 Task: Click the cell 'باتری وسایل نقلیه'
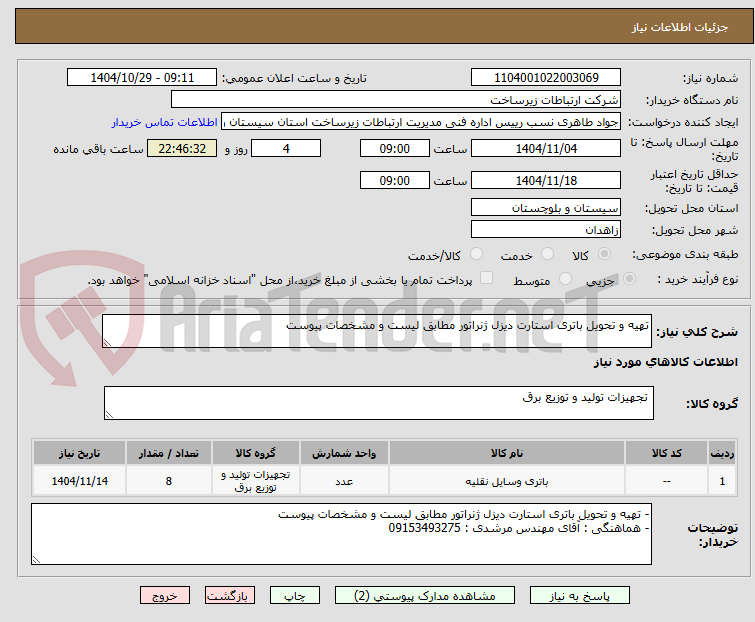pos(507,481)
